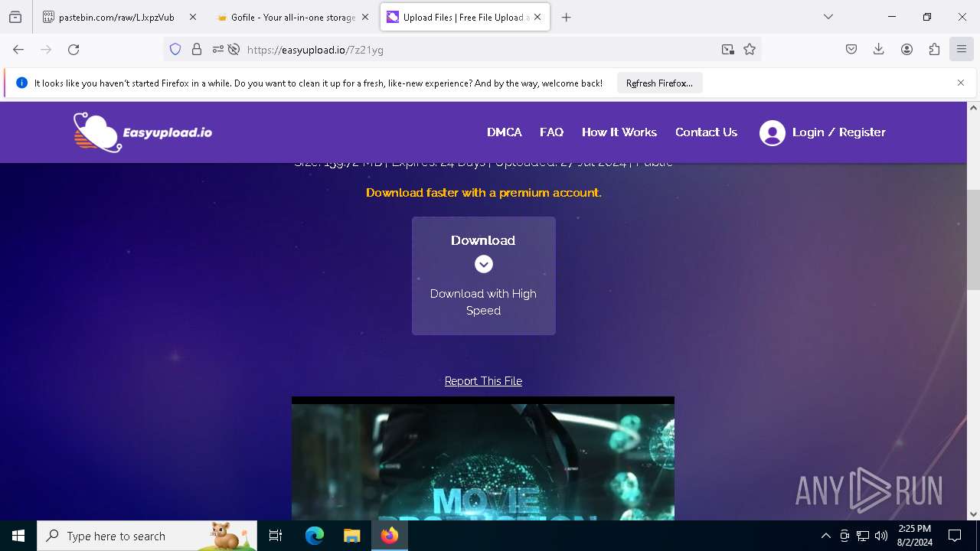The image size is (980, 551).
Task: Click the page vertical scrollbar thumb
Action: (973, 240)
